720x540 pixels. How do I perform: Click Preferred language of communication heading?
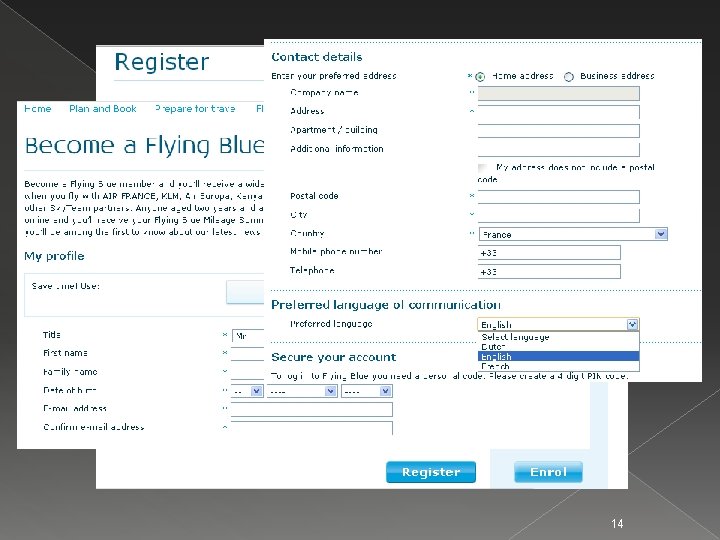(386, 305)
